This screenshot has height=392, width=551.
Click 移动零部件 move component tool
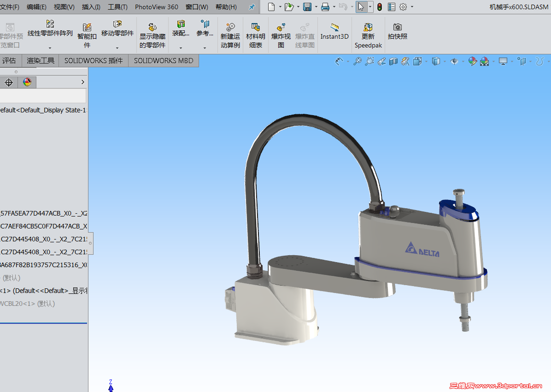coord(117,29)
